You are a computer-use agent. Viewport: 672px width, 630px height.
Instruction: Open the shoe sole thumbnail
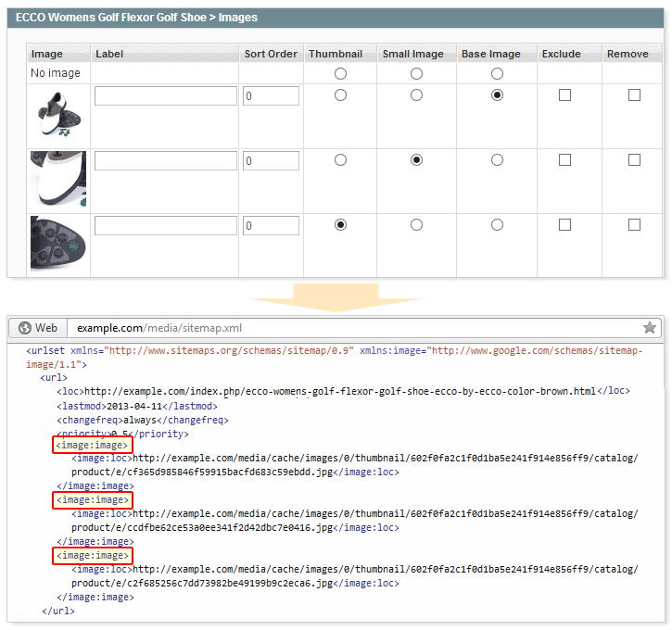(57, 244)
